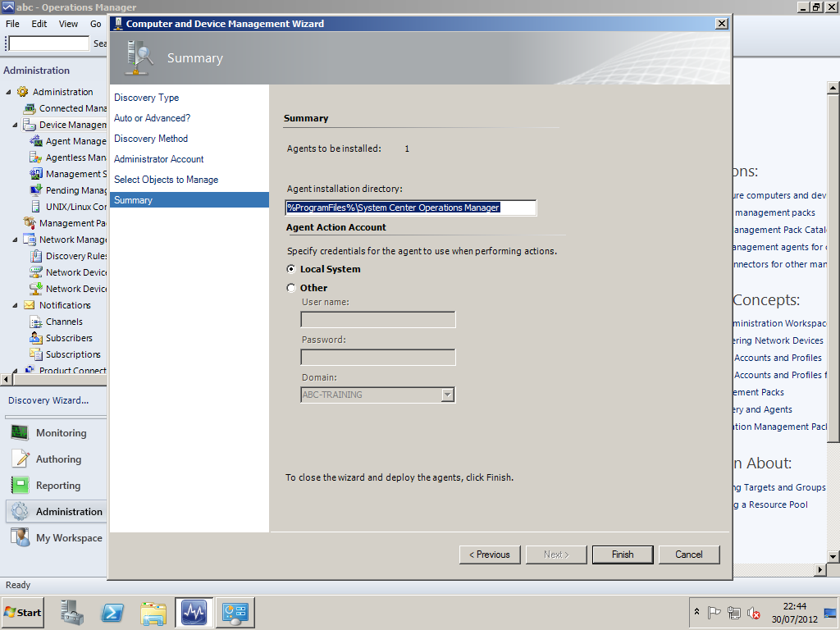840x630 pixels.
Task: Show hidden system tray icons
Action: point(696,611)
